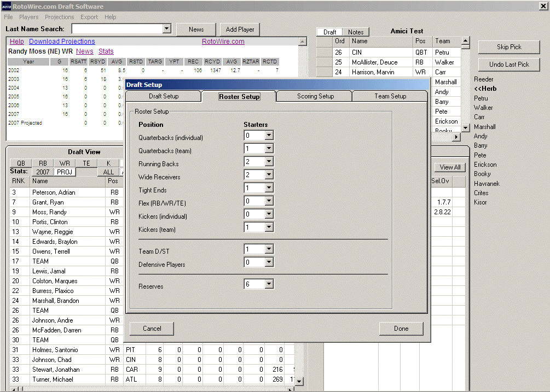
Task: Open the Flex (RB/WR/TE) starters dropdown
Action: click(269, 201)
